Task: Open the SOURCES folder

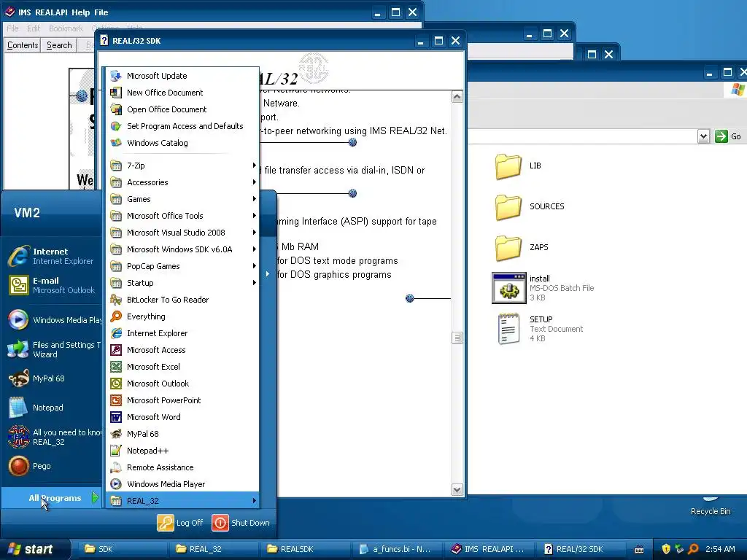Action: [530, 206]
